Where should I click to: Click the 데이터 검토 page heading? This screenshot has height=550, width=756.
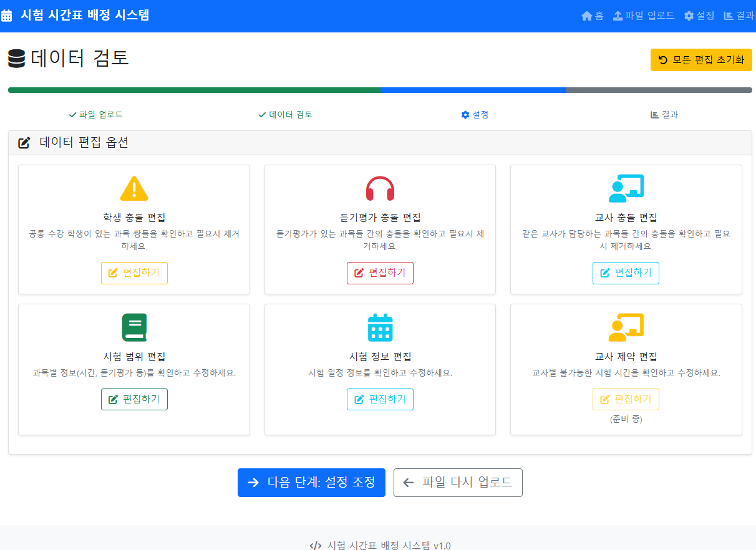(x=80, y=59)
